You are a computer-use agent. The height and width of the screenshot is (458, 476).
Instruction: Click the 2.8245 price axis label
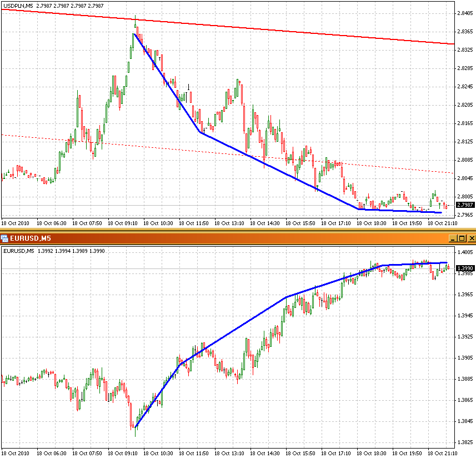[x=465, y=87]
